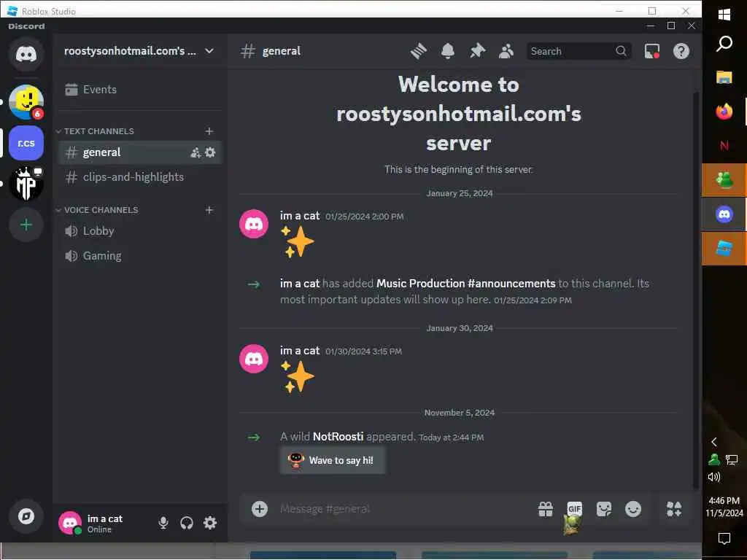Click avatar on 01/30/2024 message

(253, 359)
